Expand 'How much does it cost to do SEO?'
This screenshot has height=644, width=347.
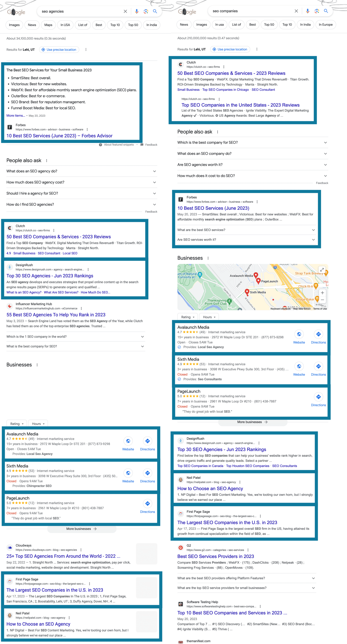click(x=253, y=176)
